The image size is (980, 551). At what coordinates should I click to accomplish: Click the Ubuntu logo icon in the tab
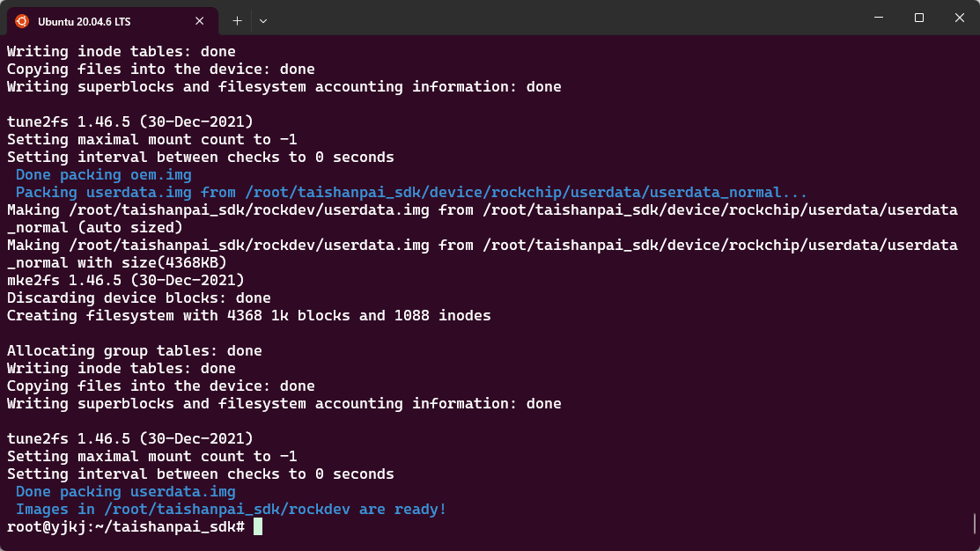(22, 21)
